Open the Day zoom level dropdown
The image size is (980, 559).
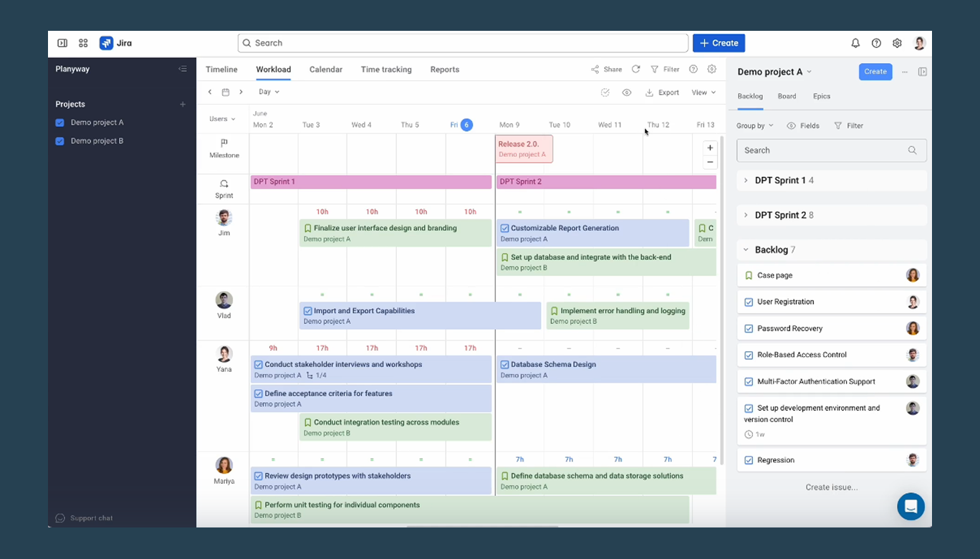point(269,92)
